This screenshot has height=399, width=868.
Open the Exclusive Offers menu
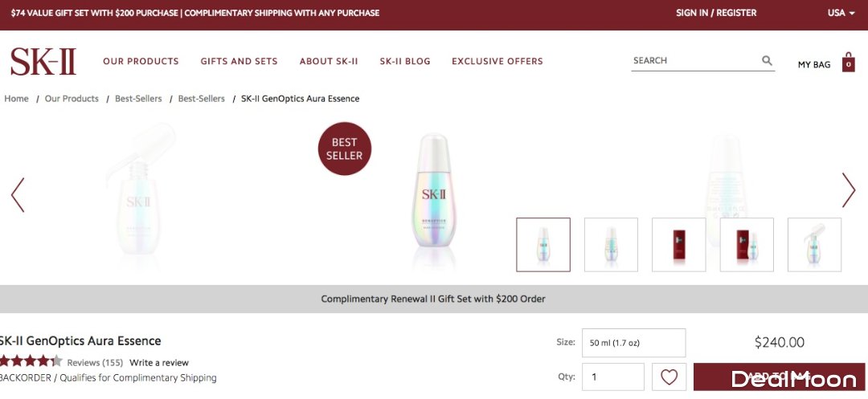[x=497, y=61]
